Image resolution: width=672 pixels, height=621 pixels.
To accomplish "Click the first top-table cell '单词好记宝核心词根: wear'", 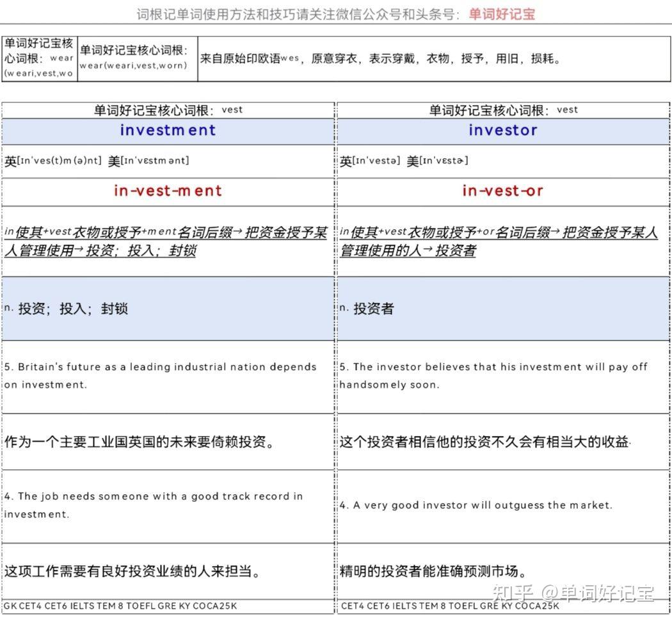I will (39, 58).
